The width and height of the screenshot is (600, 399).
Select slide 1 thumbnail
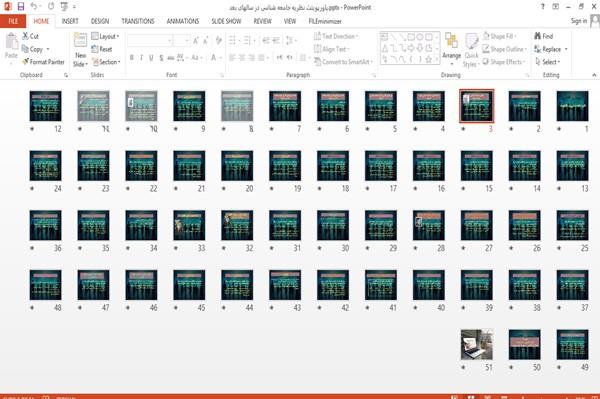572,106
